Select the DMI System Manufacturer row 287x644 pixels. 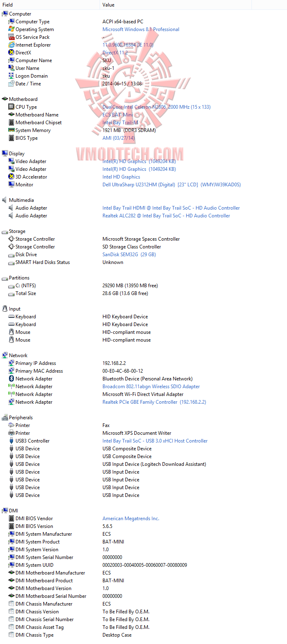coord(143,534)
